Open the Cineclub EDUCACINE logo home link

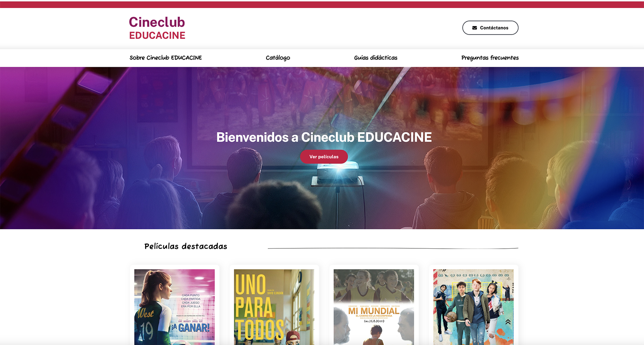pos(157,28)
